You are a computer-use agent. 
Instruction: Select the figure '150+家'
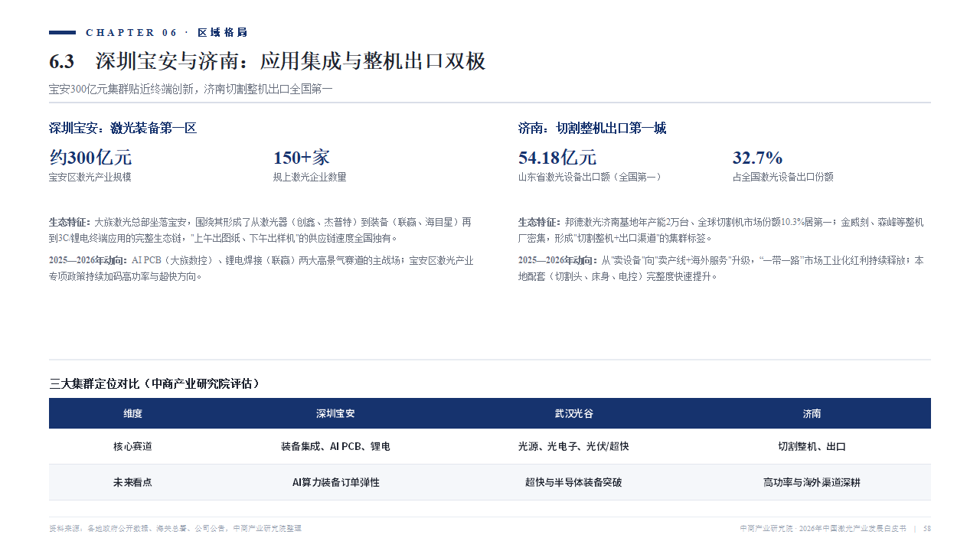point(302,158)
